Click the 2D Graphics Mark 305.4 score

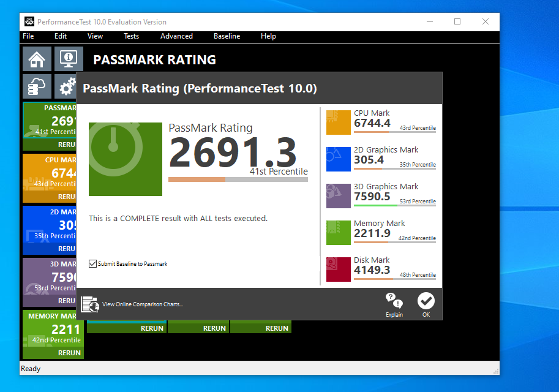369,160
